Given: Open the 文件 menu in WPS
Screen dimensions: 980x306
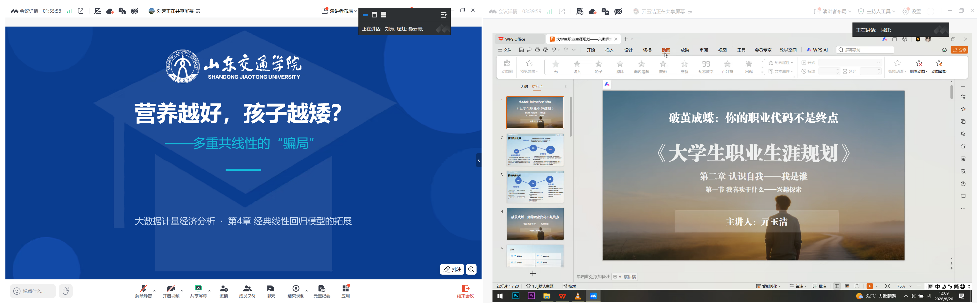Looking at the screenshot, I should [x=505, y=50].
